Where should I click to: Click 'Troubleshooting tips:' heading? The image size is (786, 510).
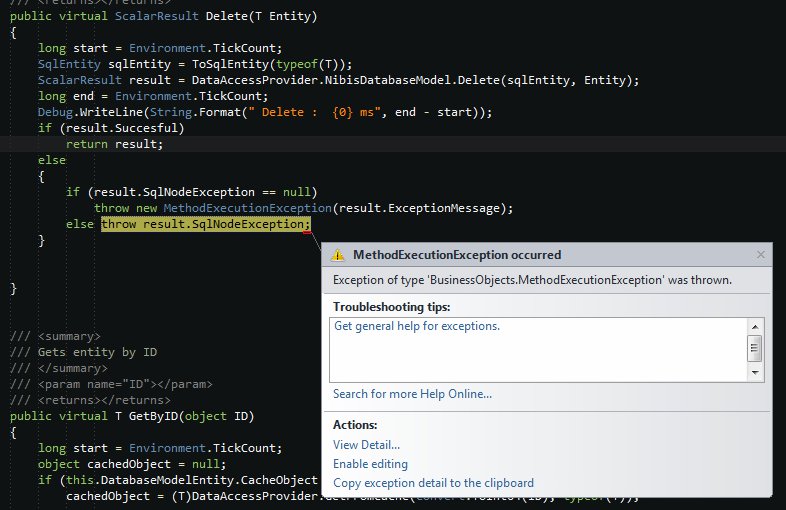point(391,307)
